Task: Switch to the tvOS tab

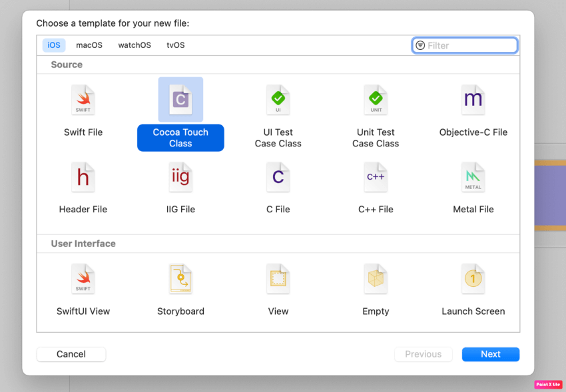Action: (x=175, y=45)
